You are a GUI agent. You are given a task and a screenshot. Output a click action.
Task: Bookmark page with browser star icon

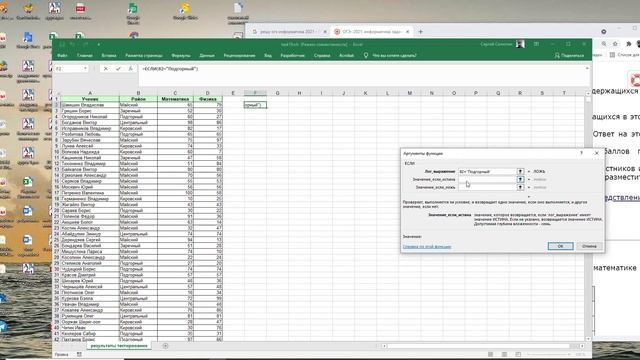[x=615, y=44]
